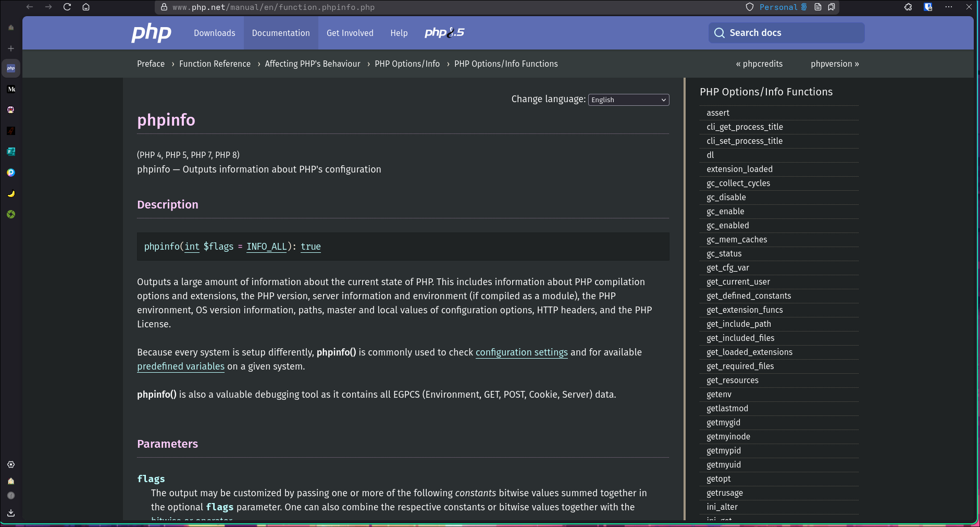Switch to the Microsoft Forms sidebar tab
The height and width of the screenshot is (527, 980).
[11, 152]
